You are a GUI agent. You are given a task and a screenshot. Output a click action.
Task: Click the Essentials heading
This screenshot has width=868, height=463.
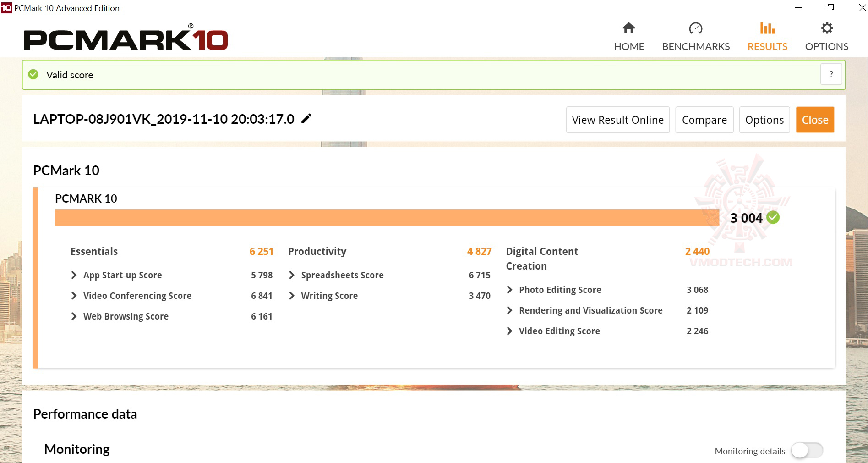pos(94,251)
